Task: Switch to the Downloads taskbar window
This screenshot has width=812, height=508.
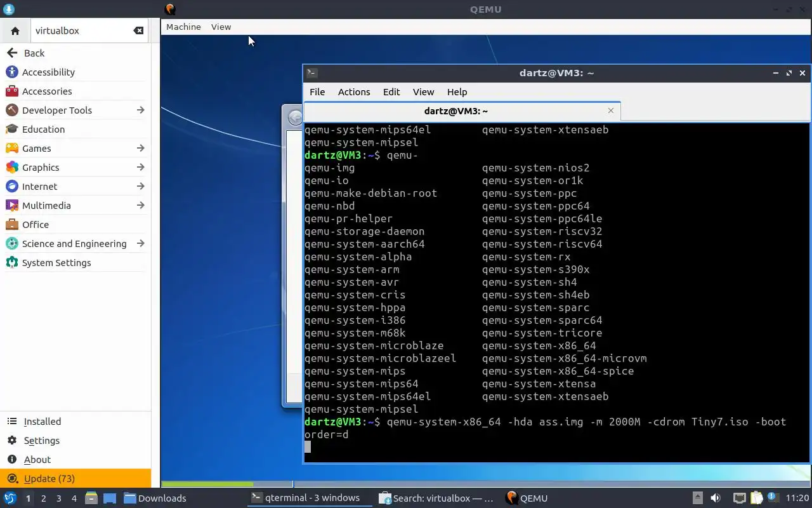Action: coord(155,498)
